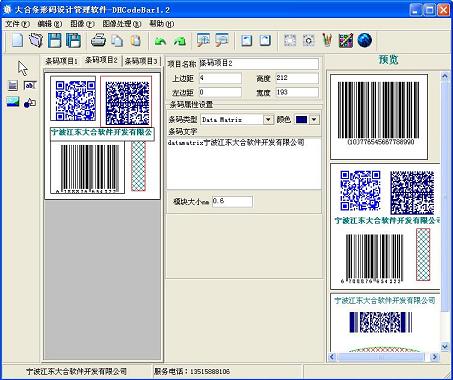Open the 帮助 menu
This screenshot has width=453, height=380.
pyautogui.click(x=161, y=24)
